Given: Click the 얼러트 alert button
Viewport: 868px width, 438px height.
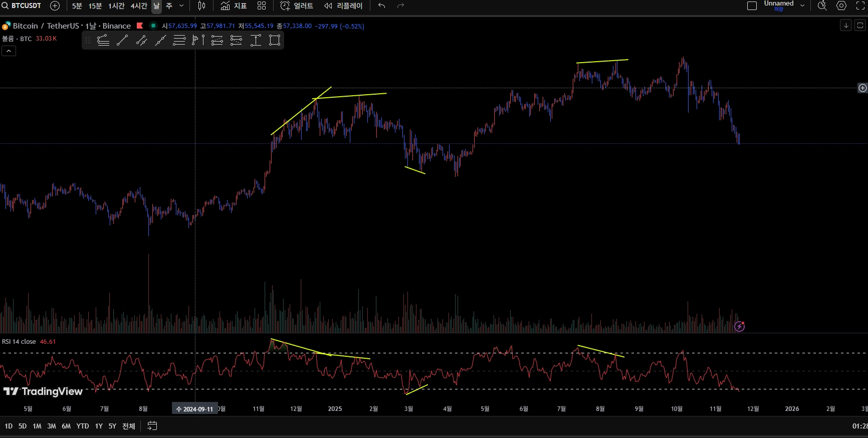Looking at the screenshot, I should pos(297,6).
